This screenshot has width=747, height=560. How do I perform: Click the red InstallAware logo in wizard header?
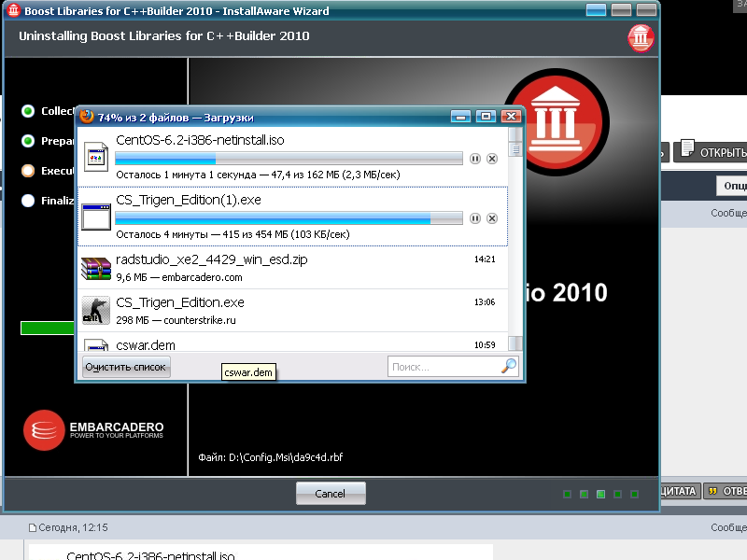[641, 38]
